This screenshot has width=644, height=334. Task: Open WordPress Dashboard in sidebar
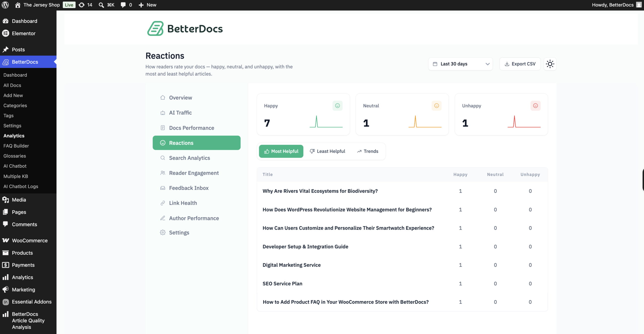(x=24, y=21)
